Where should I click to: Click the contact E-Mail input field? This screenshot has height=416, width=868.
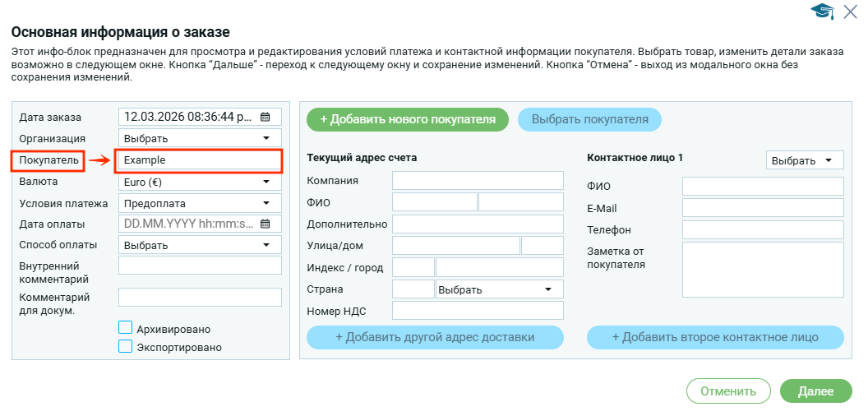pyautogui.click(x=763, y=208)
